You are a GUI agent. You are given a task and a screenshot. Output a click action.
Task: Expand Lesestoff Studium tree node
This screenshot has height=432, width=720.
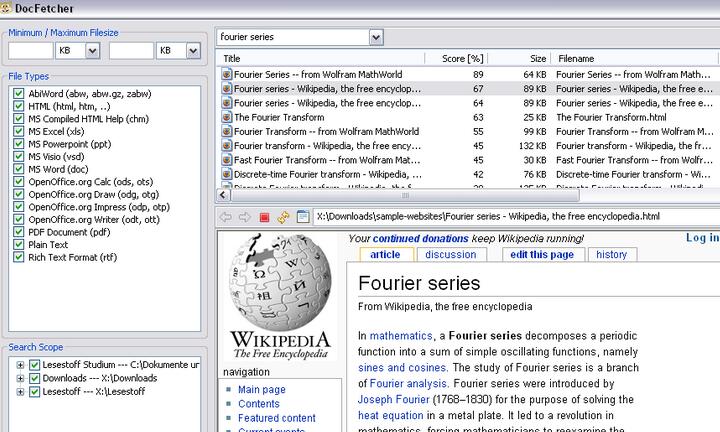(x=20, y=365)
